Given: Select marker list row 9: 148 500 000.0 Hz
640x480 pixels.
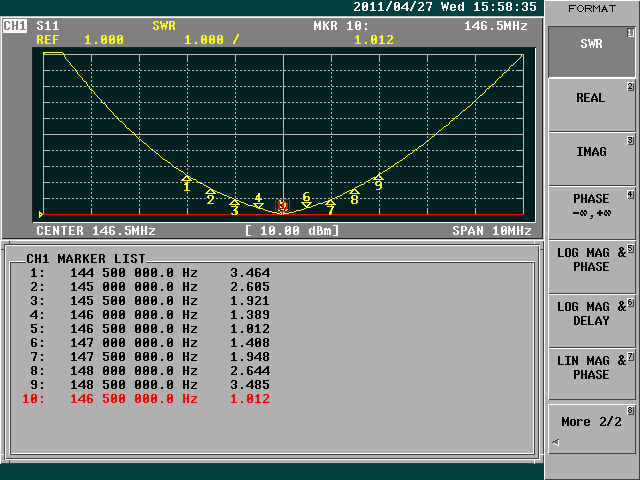Looking at the screenshot, I should [150, 385].
